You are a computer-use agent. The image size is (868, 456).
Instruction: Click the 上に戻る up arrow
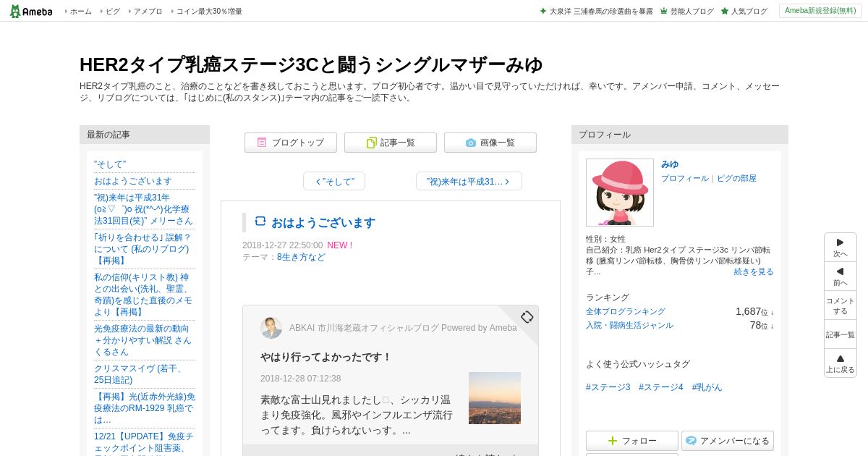(x=841, y=363)
